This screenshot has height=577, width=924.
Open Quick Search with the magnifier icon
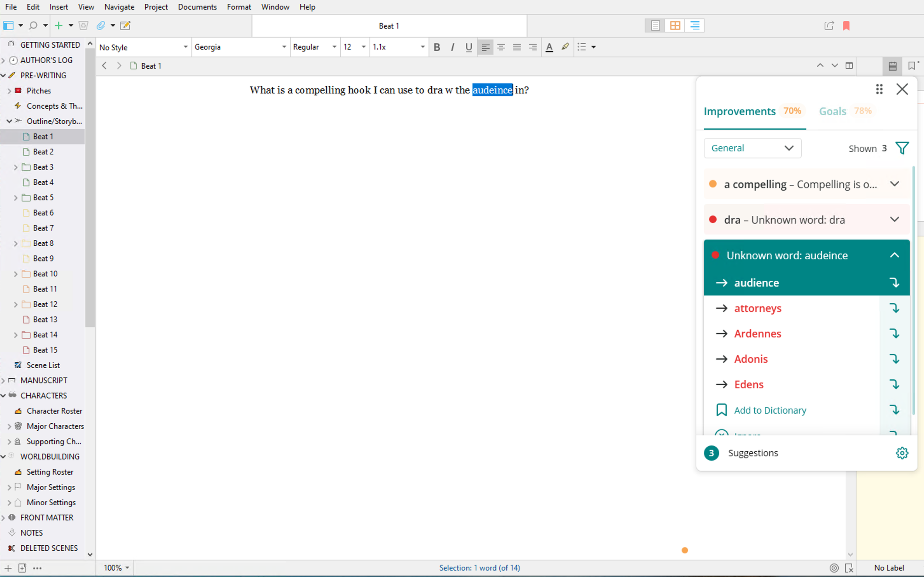point(34,25)
